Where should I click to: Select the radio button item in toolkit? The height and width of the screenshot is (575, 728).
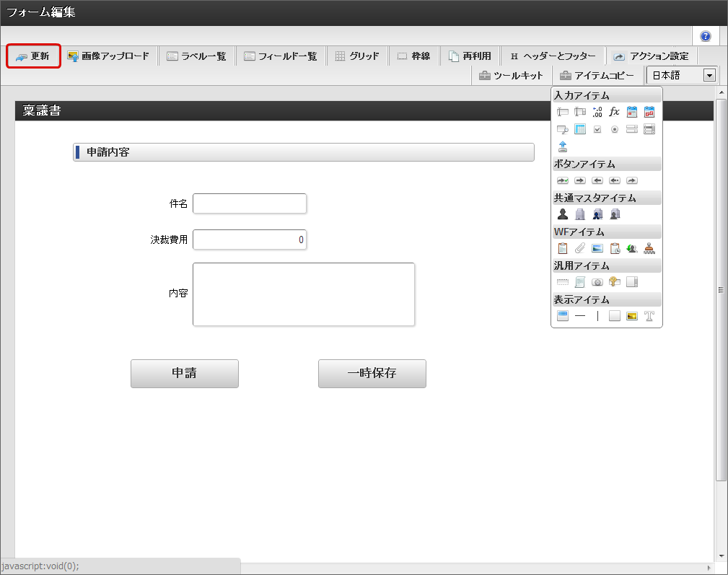click(x=615, y=129)
